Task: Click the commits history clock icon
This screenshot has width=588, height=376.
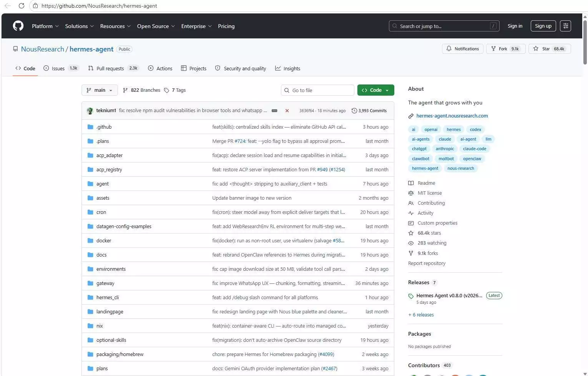Action: (354, 111)
